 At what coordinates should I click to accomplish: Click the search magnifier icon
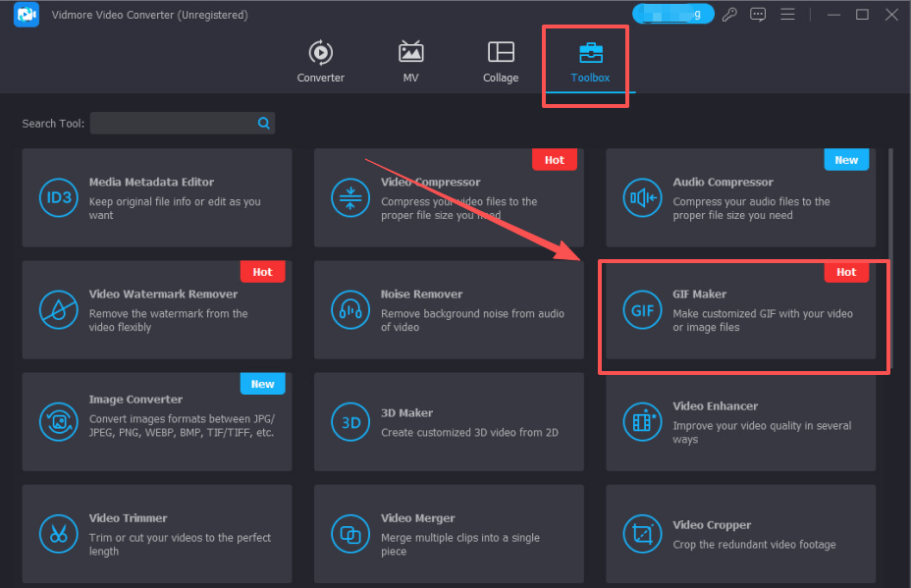tap(264, 123)
